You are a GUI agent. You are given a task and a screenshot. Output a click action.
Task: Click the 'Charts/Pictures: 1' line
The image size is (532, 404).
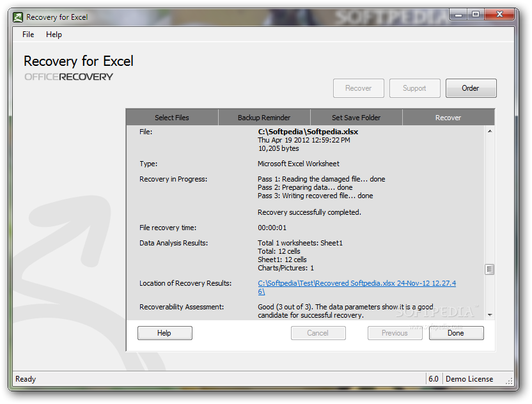[286, 268]
